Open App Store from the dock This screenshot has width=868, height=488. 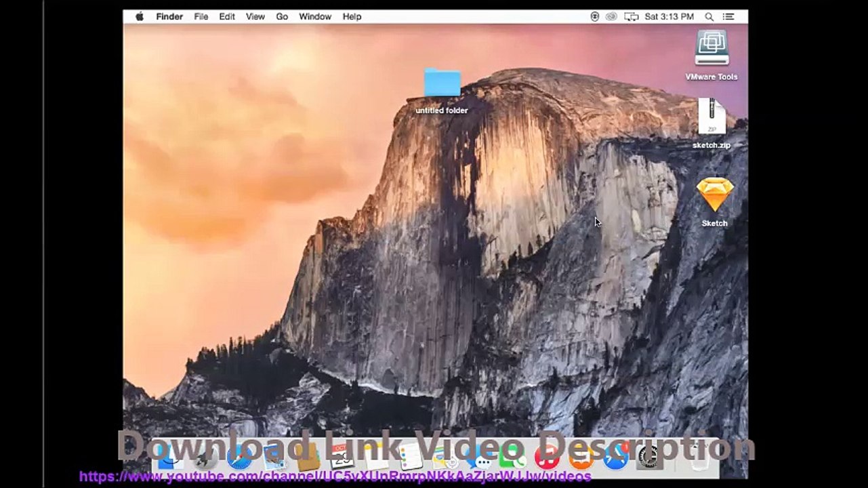tap(615, 457)
